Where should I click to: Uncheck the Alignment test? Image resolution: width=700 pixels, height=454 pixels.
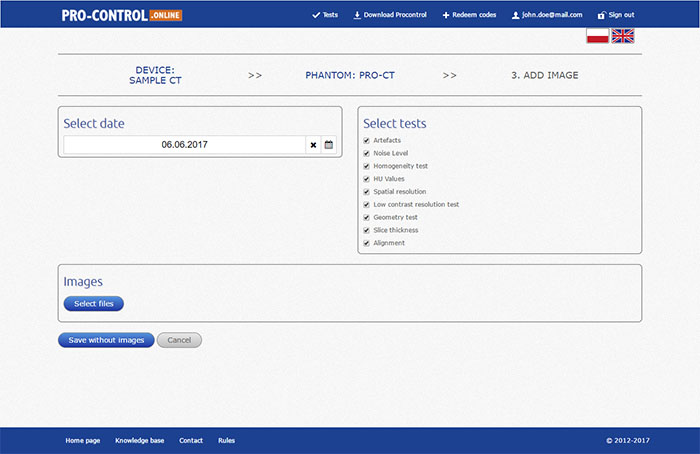(x=367, y=243)
